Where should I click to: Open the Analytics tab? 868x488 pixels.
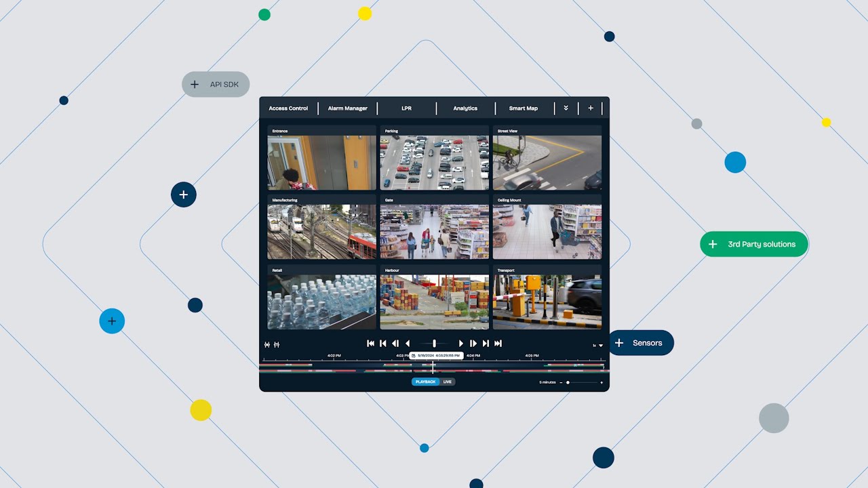(465, 108)
